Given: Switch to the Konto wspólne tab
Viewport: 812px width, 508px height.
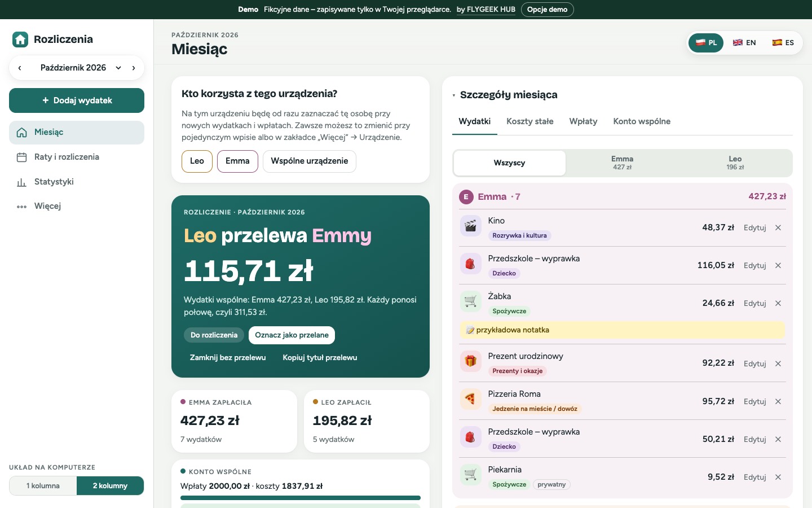Looking at the screenshot, I should tap(642, 121).
